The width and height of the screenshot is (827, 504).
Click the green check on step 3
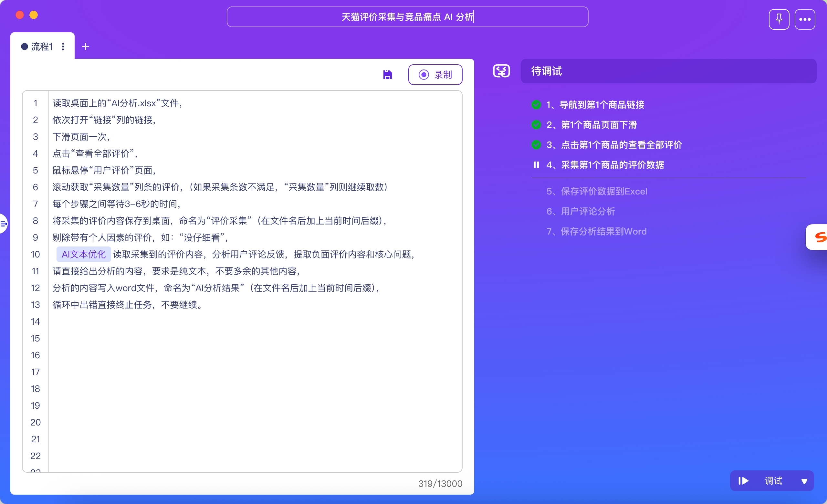[x=536, y=145]
